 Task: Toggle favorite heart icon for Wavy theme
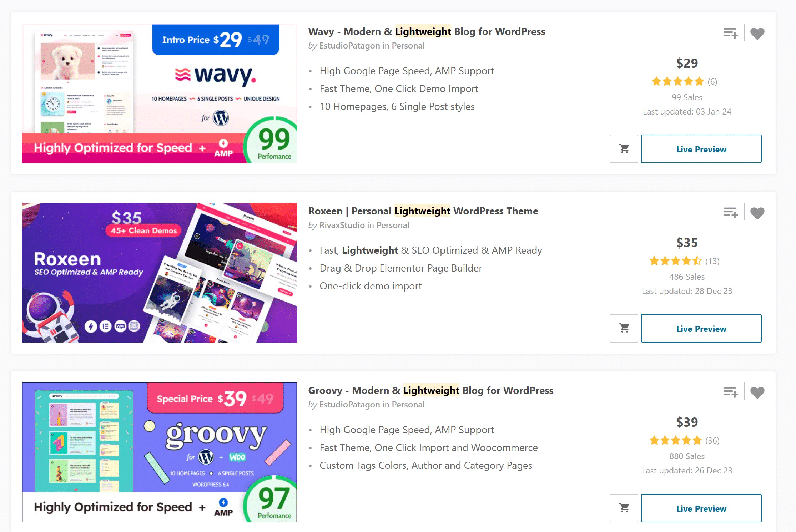(x=758, y=34)
